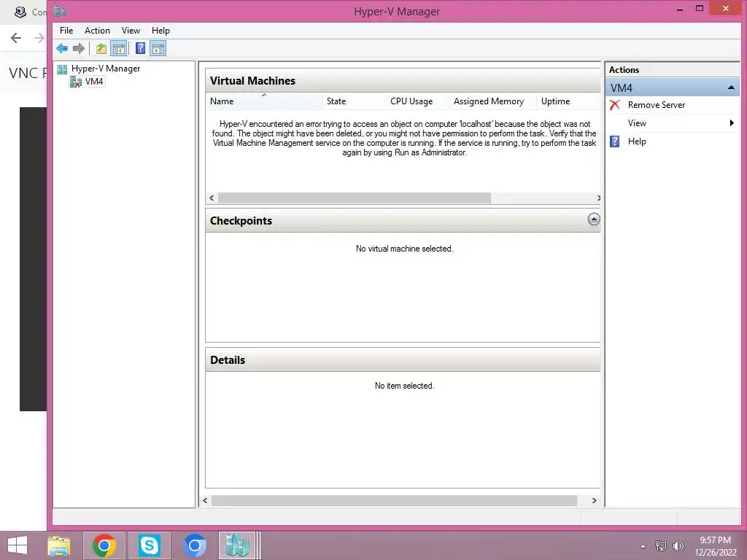Click the blue Help toolbar icon
747x560 pixels.
(x=140, y=48)
